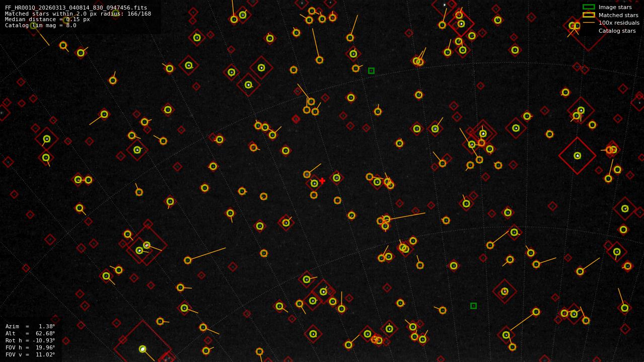644x362 pixels.
Task: Click the 'Matched stars' legend label
Action: click(x=618, y=15)
